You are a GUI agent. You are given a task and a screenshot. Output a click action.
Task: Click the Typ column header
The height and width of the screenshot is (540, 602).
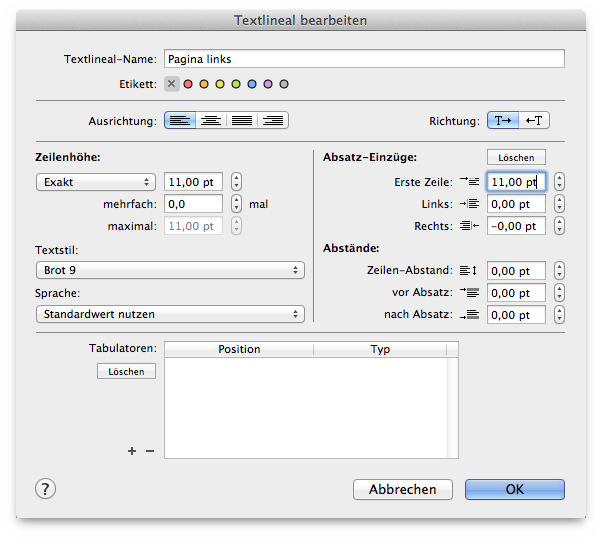381,349
